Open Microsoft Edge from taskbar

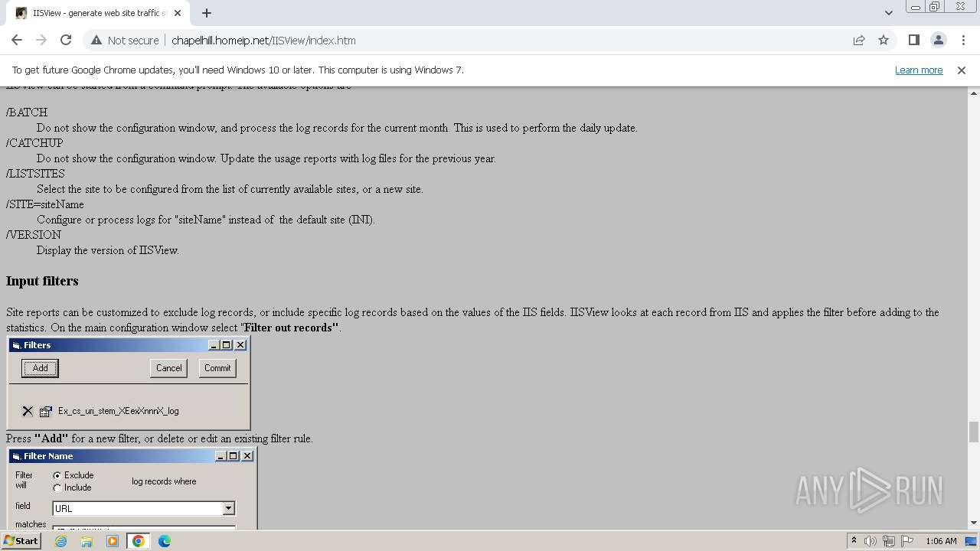pyautogui.click(x=165, y=541)
